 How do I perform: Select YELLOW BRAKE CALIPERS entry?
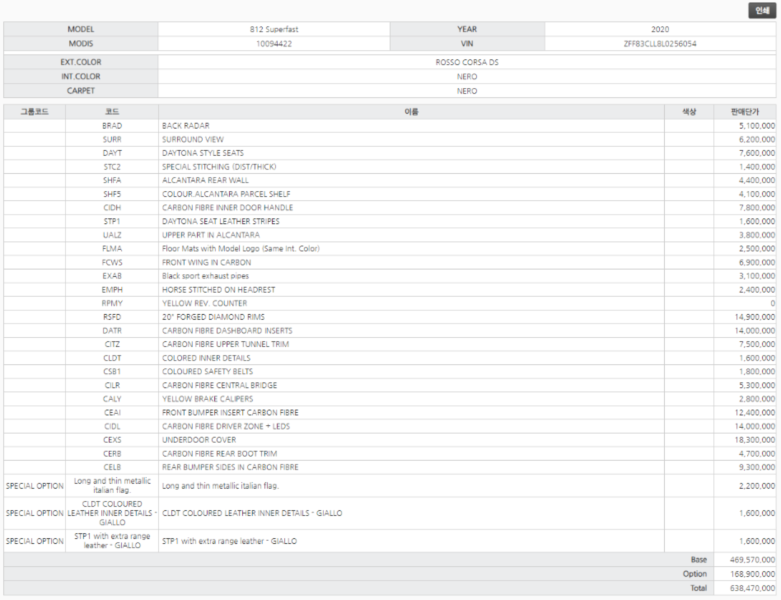(x=208, y=399)
